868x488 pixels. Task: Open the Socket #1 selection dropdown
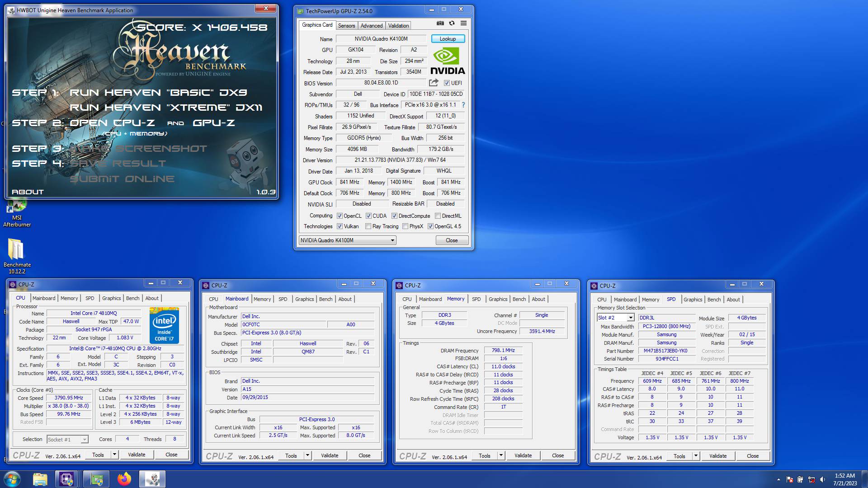(x=67, y=439)
